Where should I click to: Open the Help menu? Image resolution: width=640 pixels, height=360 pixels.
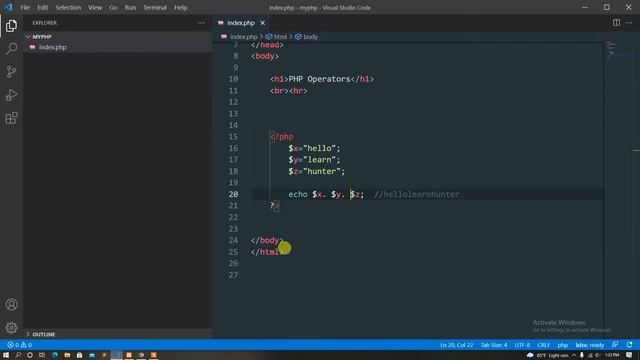click(x=180, y=7)
